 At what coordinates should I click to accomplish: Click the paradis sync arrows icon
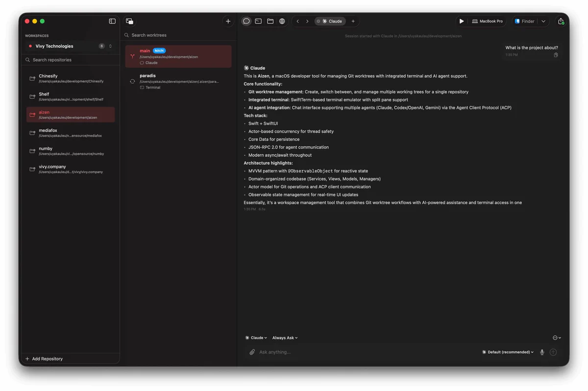132,81
